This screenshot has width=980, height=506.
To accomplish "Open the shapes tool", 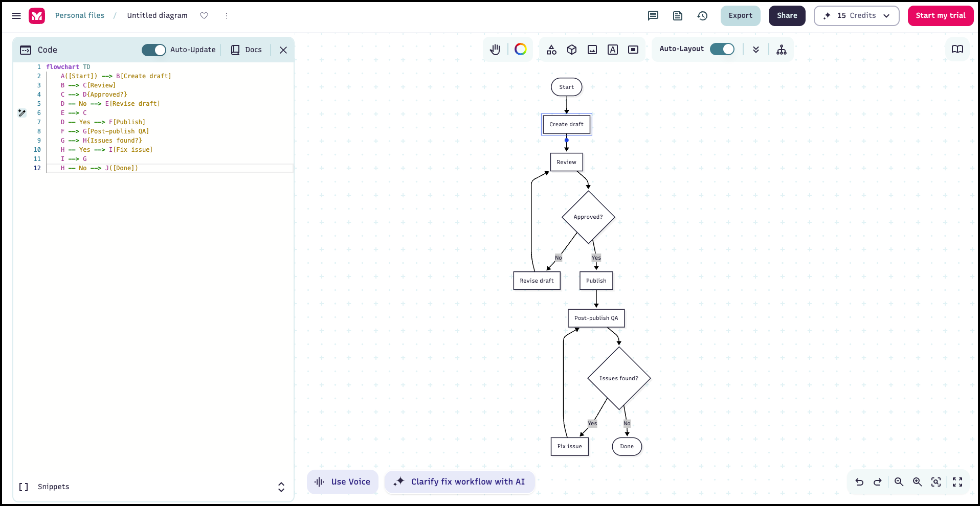I will [x=551, y=50].
